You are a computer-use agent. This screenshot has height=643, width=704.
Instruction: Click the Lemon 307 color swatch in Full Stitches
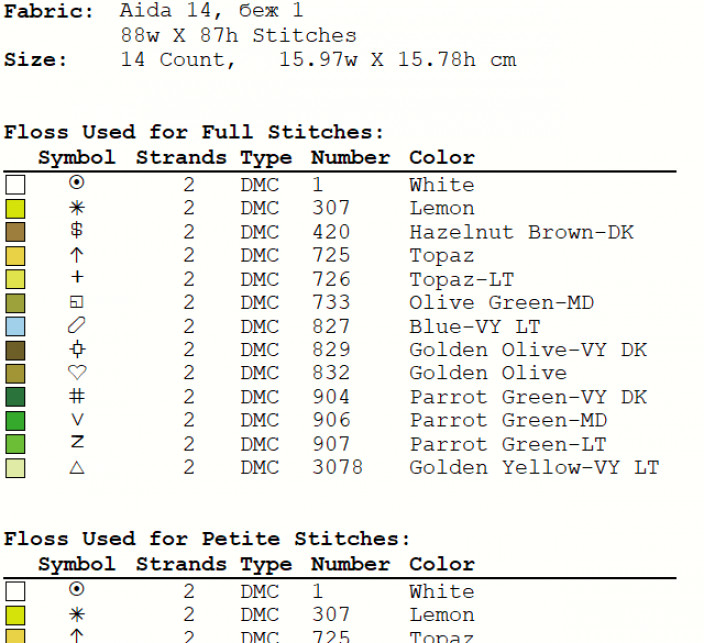coord(15,209)
